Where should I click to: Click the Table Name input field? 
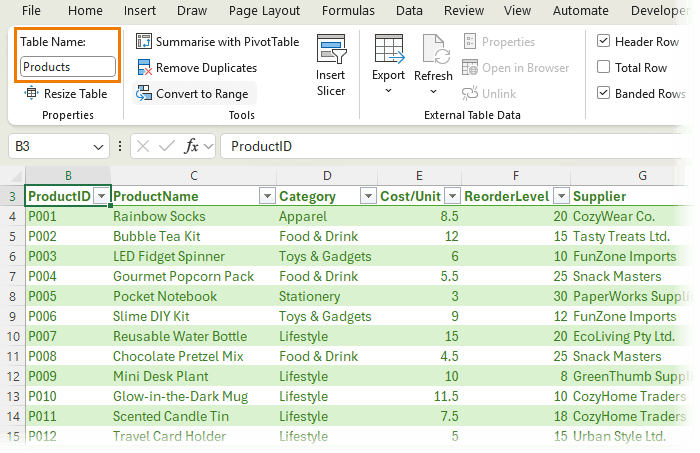coord(67,67)
